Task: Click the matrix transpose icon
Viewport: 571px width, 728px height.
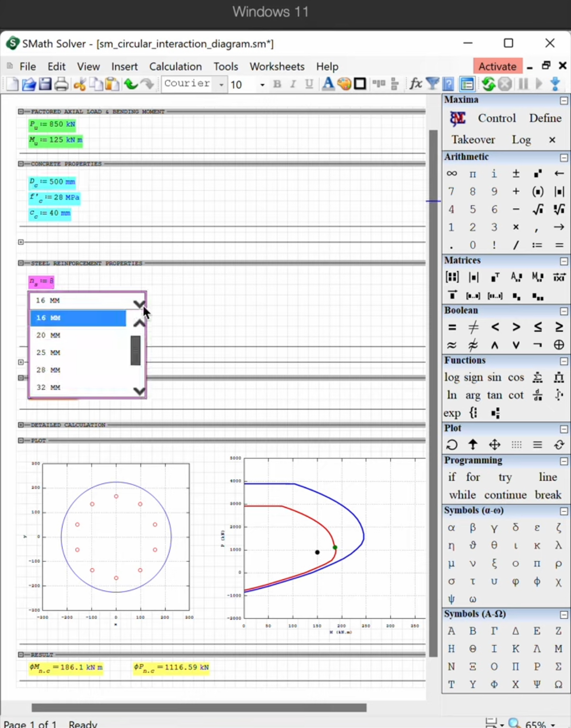Action: point(495,277)
